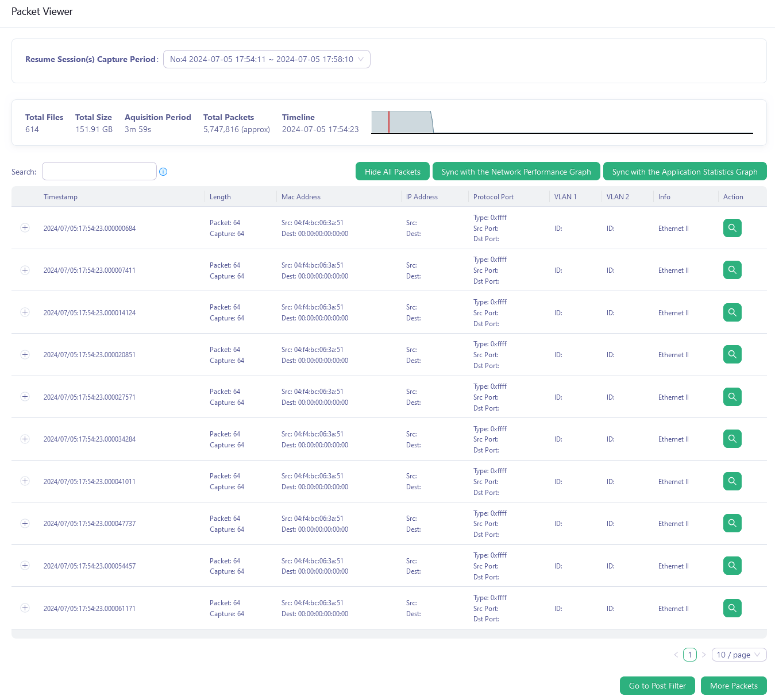The image size is (775, 700).
Task: Expand the row with timestamp ending 000014124
Action: click(25, 312)
